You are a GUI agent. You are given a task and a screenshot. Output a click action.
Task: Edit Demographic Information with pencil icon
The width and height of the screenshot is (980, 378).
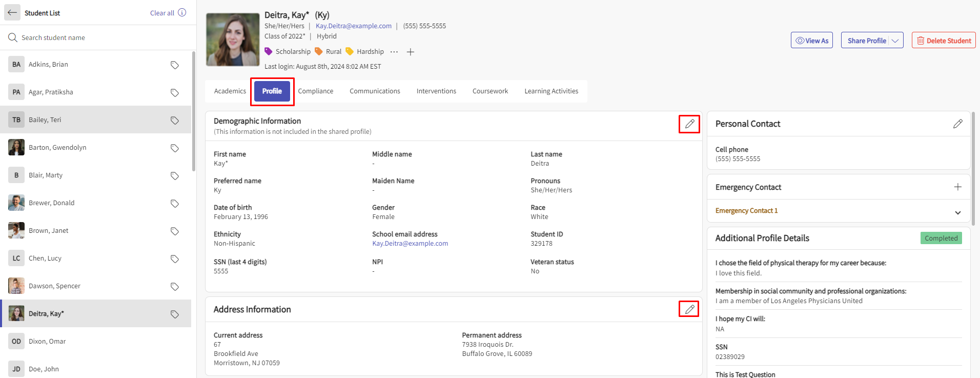tap(689, 124)
